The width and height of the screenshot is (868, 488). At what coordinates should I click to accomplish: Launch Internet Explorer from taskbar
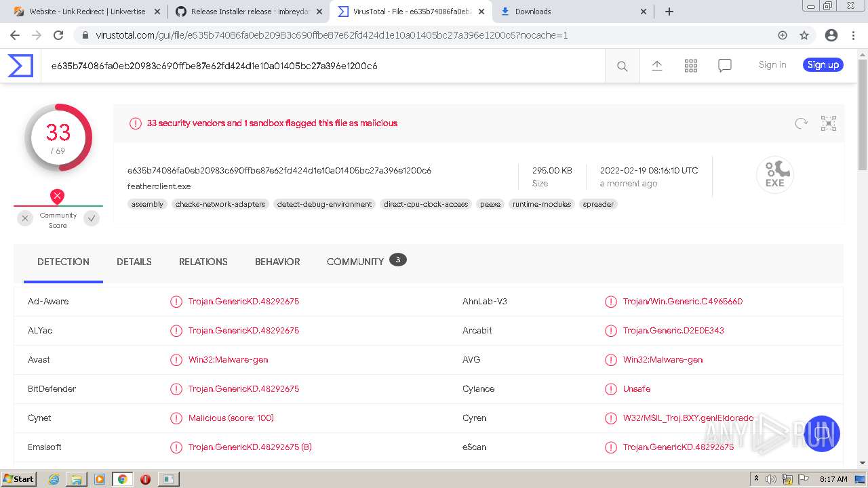tap(54, 479)
